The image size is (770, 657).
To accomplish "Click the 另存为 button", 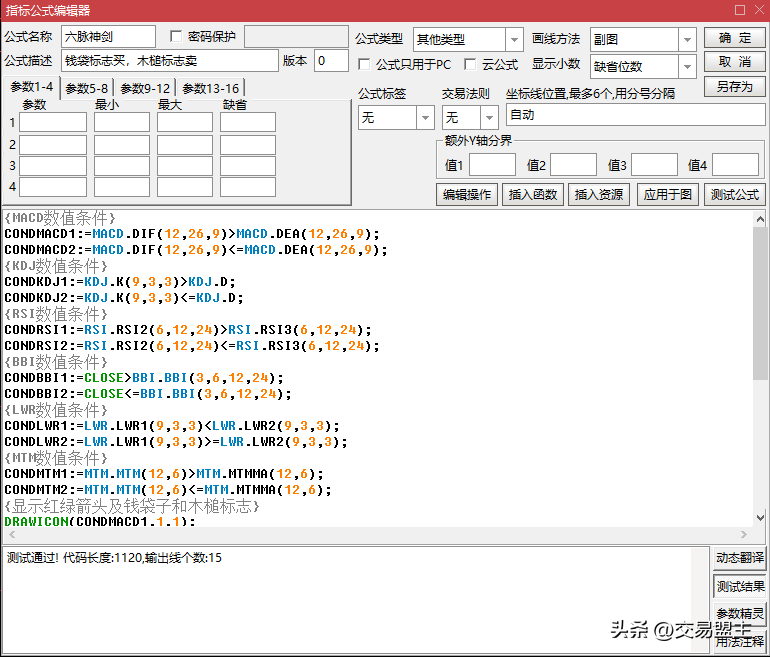I will click(735, 86).
